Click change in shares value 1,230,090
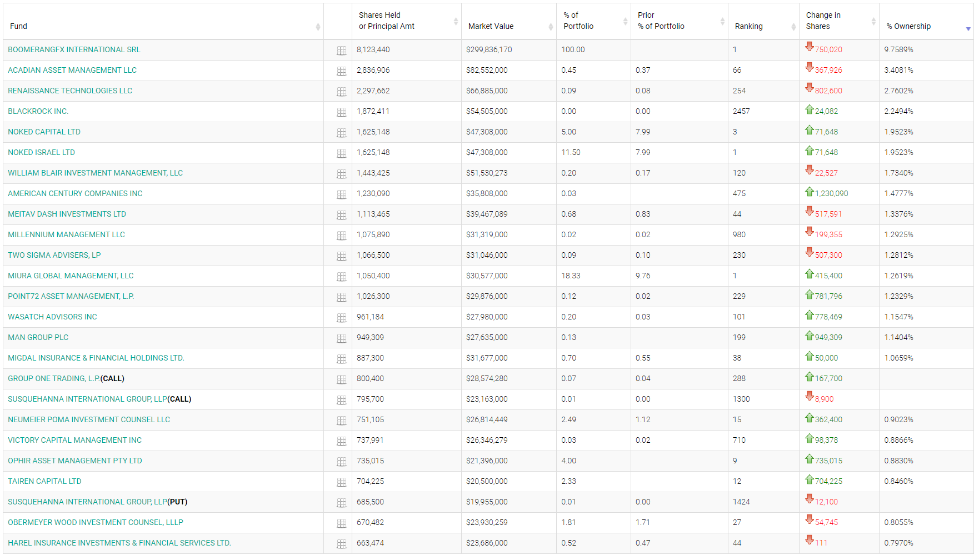The width and height of the screenshot is (974, 560). [831, 193]
